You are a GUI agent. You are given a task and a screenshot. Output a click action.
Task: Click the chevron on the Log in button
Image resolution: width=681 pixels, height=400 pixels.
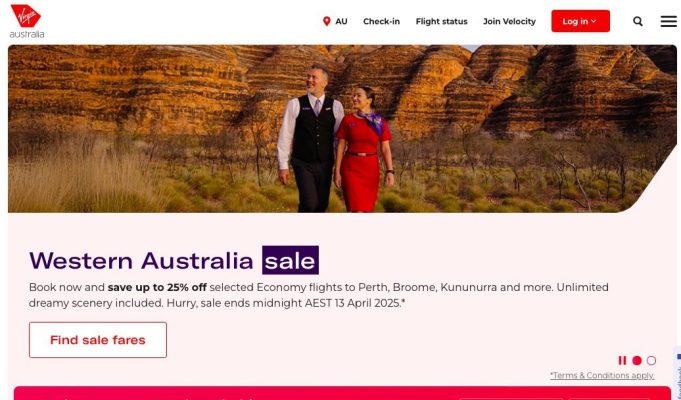[x=594, y=21]
